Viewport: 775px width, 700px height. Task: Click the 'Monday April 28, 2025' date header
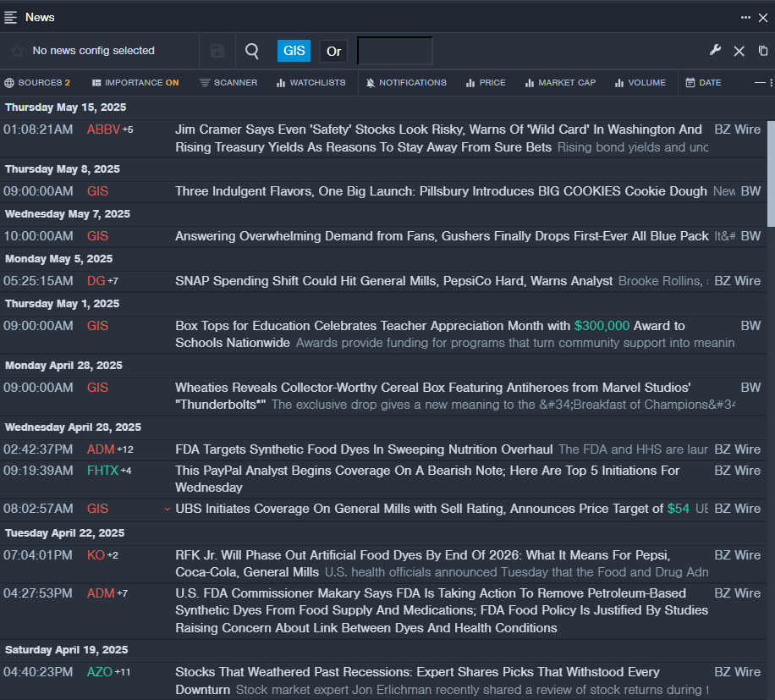(63, 366)
